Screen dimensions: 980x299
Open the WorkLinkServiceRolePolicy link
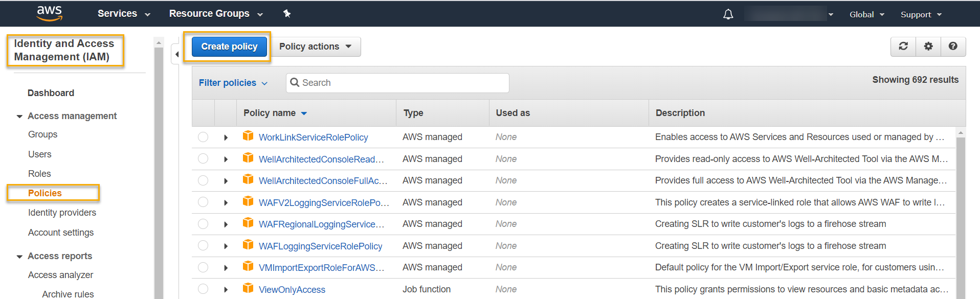click(x=313, y=137)
